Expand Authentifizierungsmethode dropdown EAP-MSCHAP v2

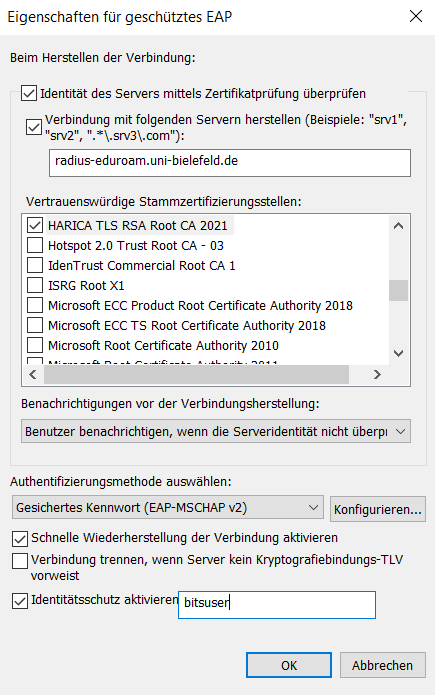pos(168,508)
